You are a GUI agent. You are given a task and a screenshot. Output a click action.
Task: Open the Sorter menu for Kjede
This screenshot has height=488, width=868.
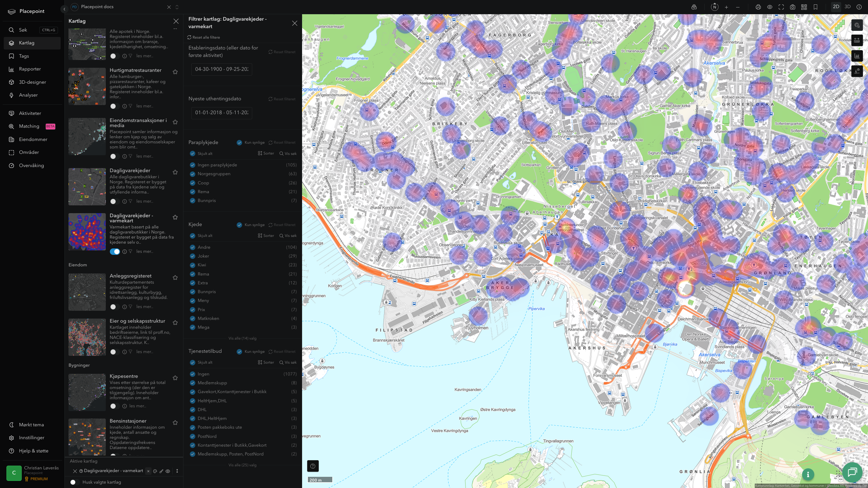tap(266, 236)
